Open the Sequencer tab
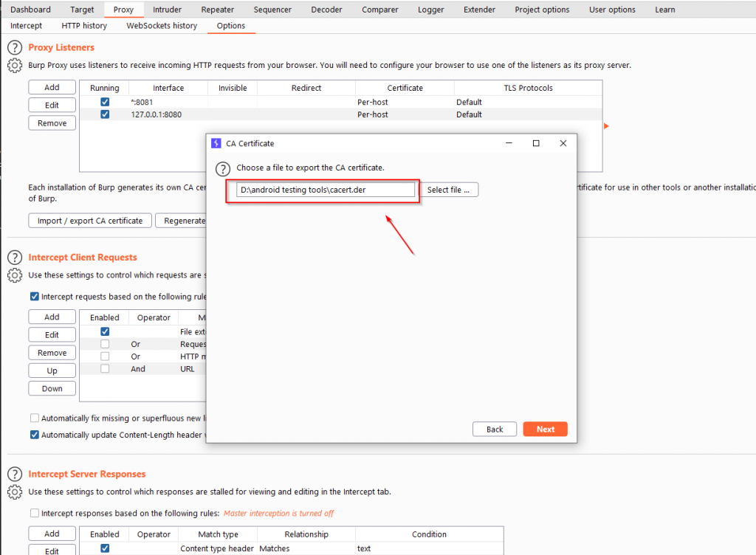 (272, 10)
